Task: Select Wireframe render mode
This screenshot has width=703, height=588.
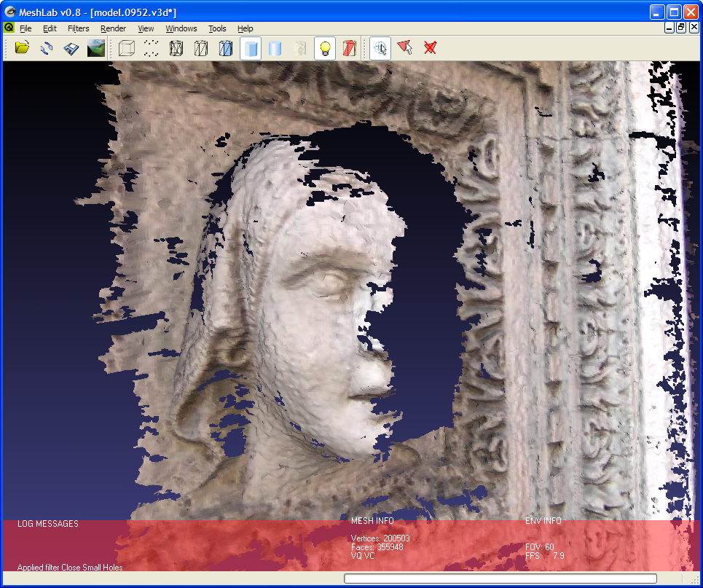Action: click(176, 49)
